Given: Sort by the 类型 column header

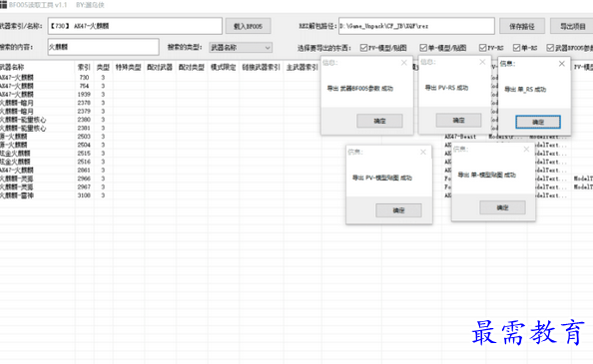Looking at the screenshot, I should (103, 67).
